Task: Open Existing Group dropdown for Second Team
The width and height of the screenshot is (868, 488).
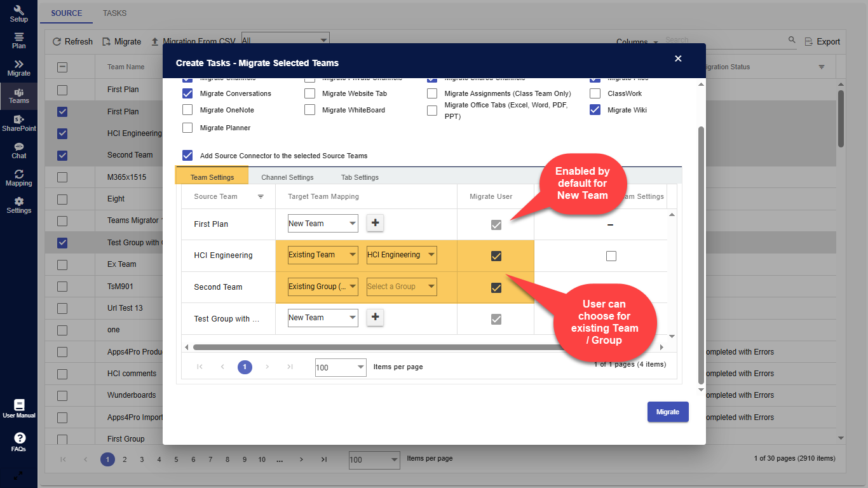Action: point(323,287)
